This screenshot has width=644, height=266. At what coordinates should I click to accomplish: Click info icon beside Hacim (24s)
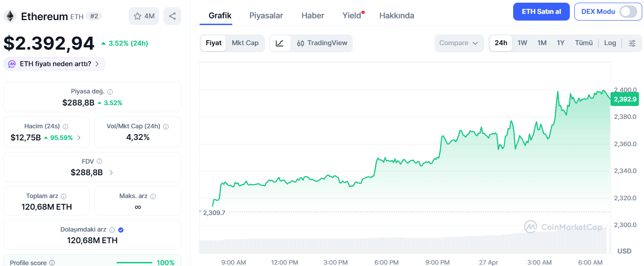tap(65, 127)
